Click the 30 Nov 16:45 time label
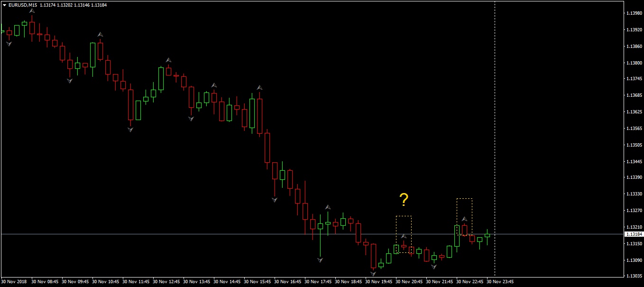Viewport: 644px width, 287px height. pos(288,281)
